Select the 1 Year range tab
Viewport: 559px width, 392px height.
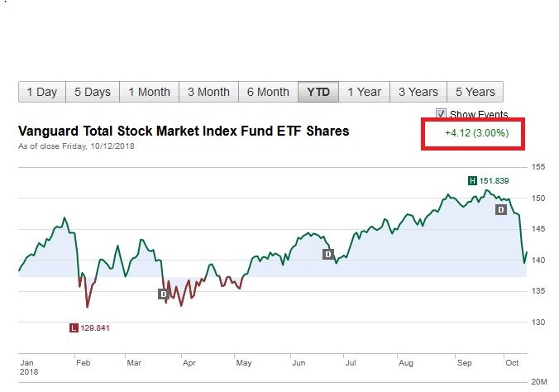coord(364,92)
